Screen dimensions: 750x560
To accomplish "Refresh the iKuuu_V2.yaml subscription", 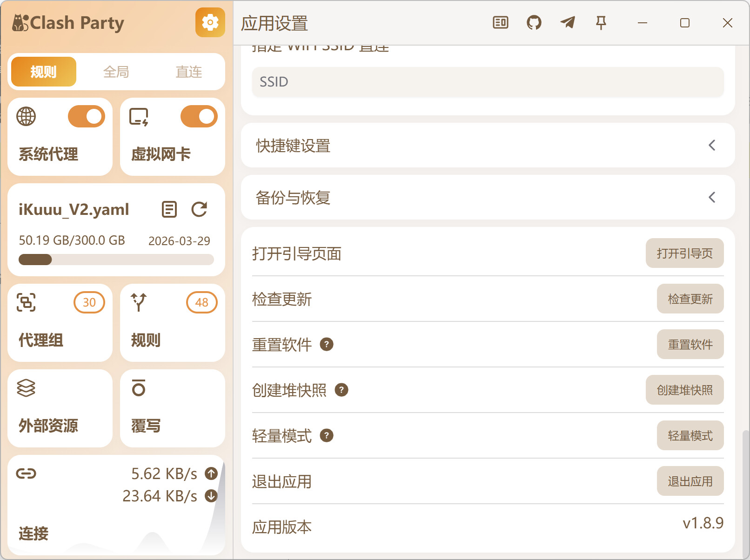I will point(199,209).
